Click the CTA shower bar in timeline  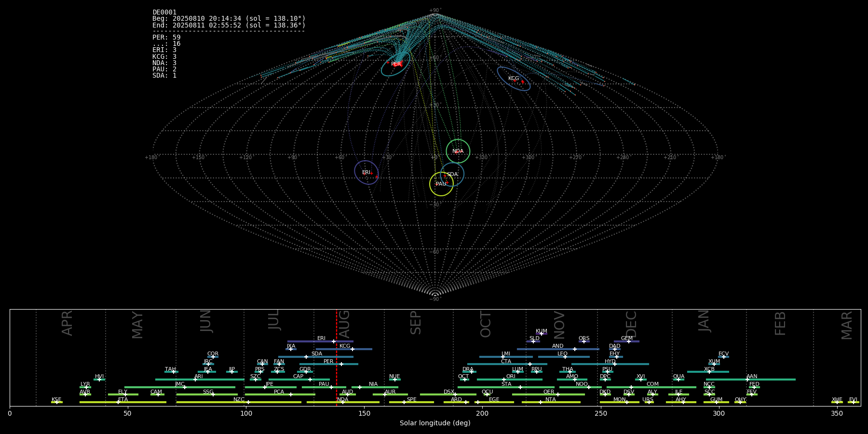[507, 364]
